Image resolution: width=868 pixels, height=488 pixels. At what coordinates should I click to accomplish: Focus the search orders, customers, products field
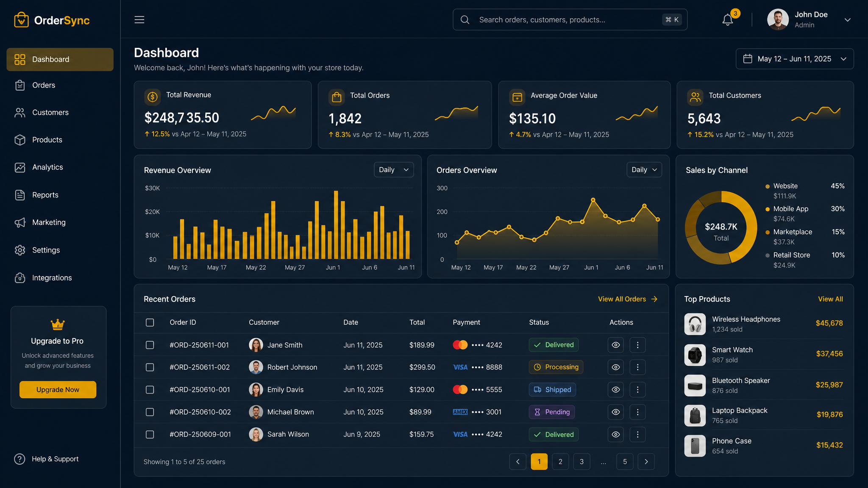[x=570, y=19]
